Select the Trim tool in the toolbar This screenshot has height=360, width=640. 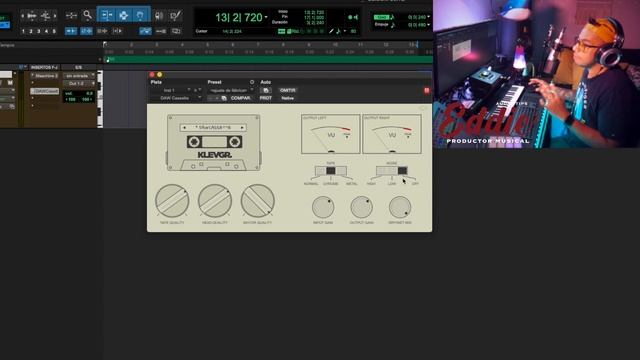click(x=107, y=16)
